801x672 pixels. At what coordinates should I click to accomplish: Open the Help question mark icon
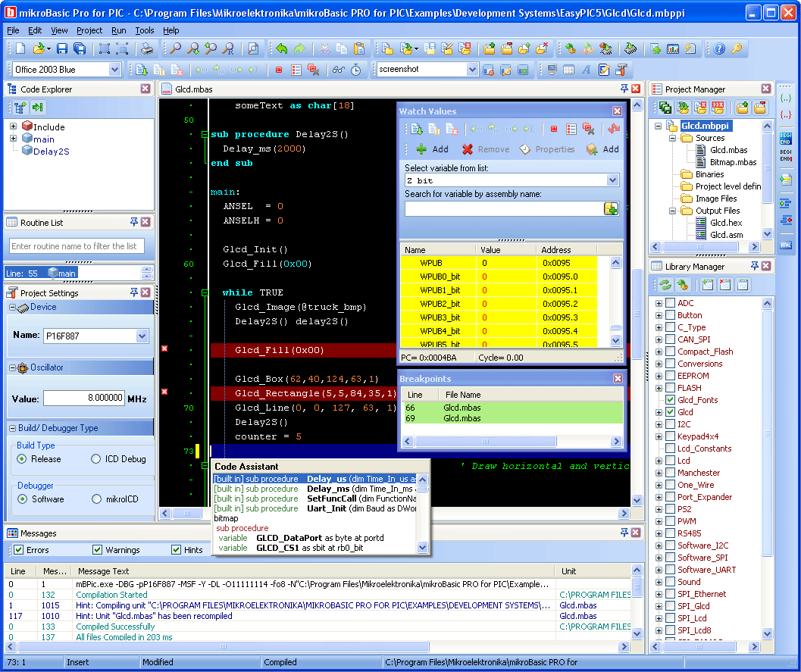[719, 48]
